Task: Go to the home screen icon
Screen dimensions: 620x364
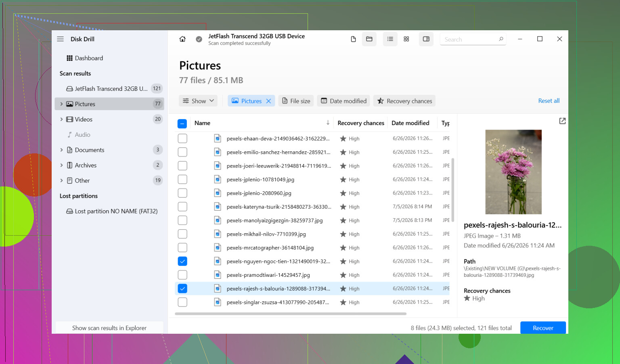Action: (x=182, y=39)
